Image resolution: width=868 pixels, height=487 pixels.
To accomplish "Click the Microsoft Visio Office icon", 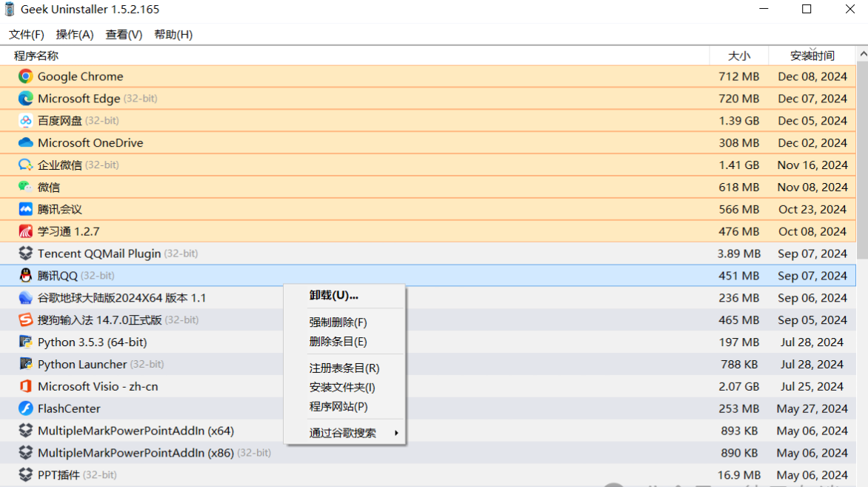I will pos(25,386).
